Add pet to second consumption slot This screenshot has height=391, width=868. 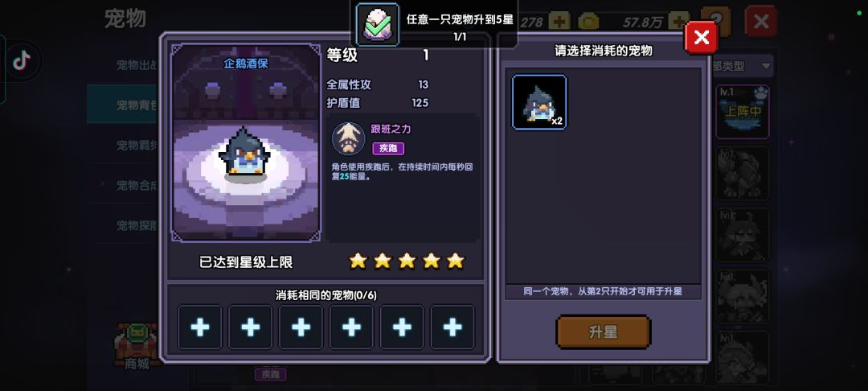click(x=250, y=327)
